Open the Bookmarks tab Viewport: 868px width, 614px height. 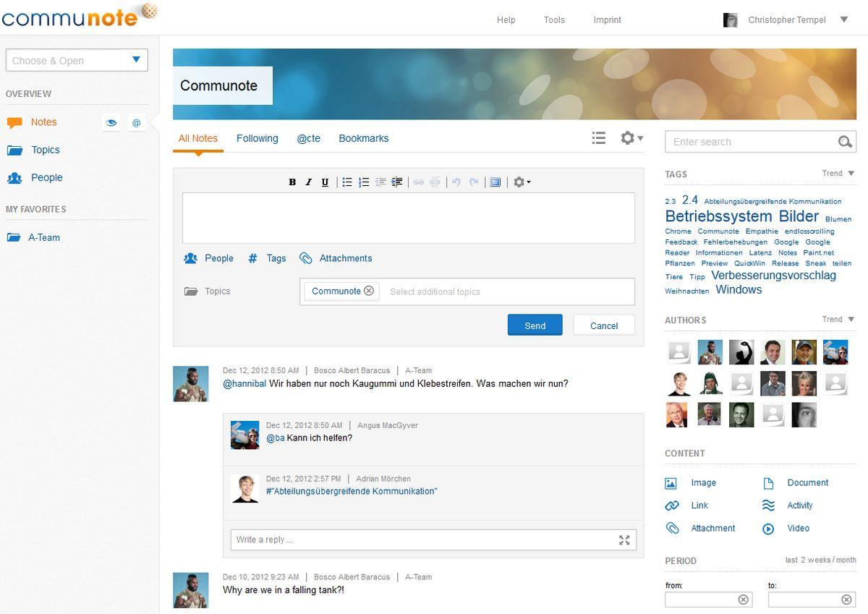[x=363, y=138]
